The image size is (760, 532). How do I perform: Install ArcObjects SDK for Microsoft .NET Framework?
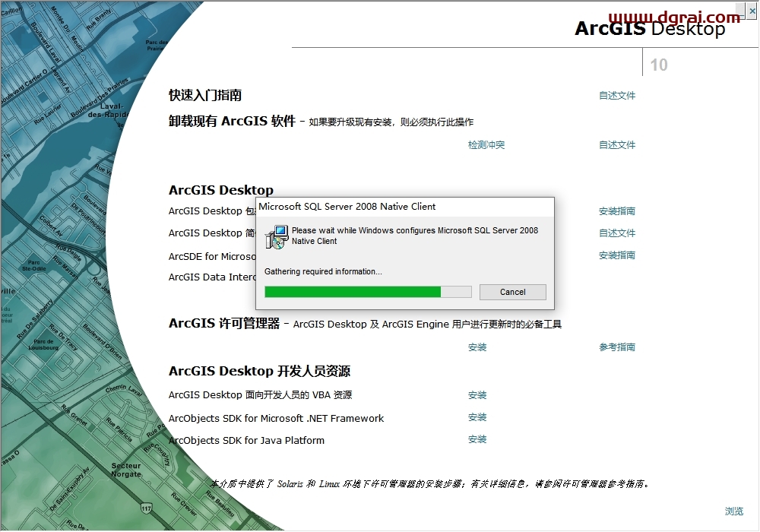click(477, 417)
